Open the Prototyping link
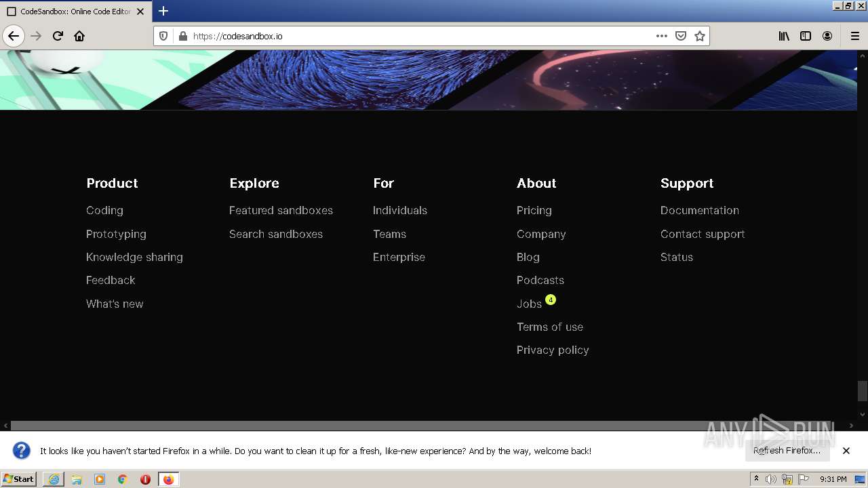The width and height of the screenshot is (868, 488). [x=116, y=234]
